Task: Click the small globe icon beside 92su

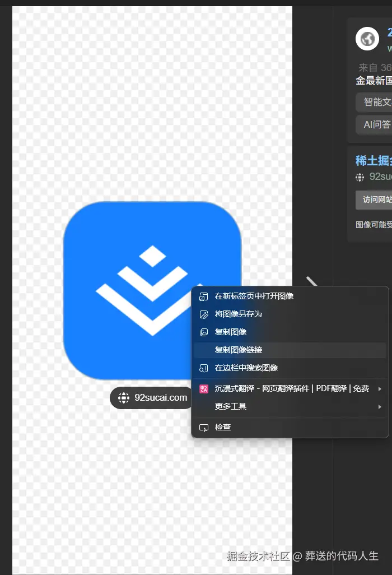Action: tap(360, 178)
